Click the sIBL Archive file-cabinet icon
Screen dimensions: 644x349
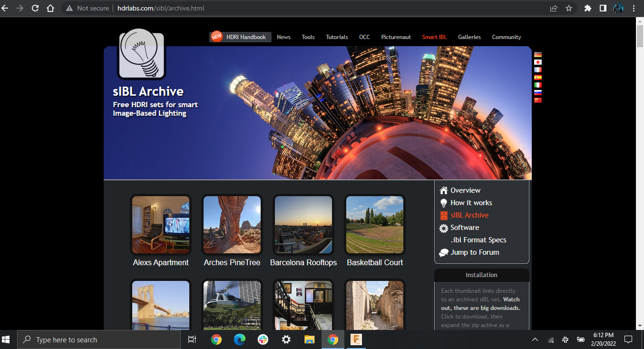point(443,215)
